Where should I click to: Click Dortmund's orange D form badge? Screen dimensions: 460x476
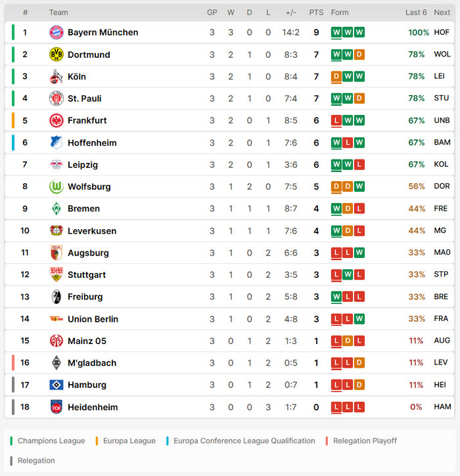click(x=359, y=54)
